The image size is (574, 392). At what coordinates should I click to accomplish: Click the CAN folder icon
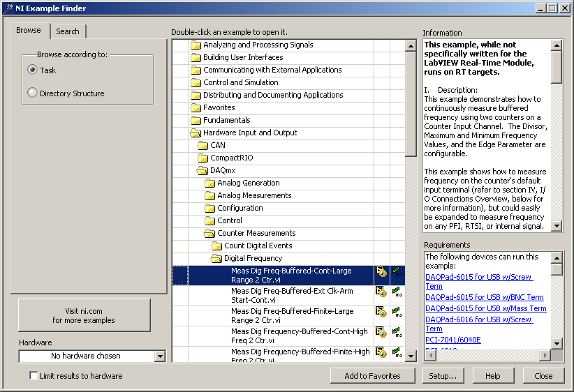(203, 146)
